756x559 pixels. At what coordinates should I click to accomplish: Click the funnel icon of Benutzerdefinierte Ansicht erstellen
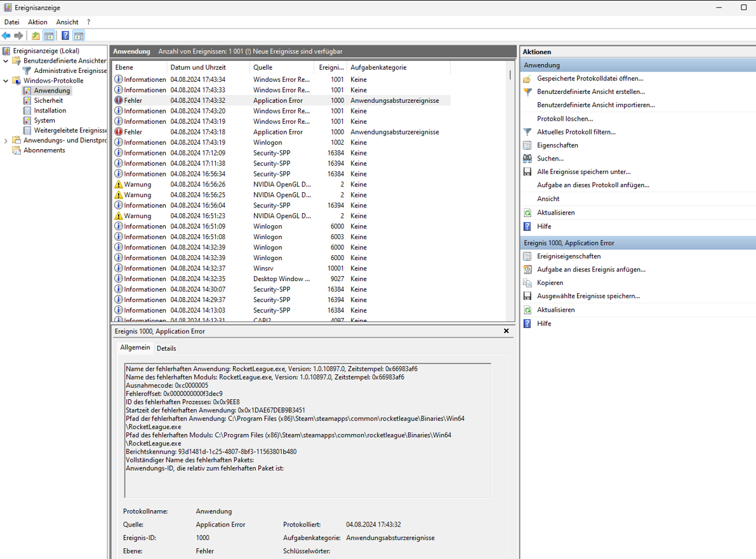coord(527,91)
